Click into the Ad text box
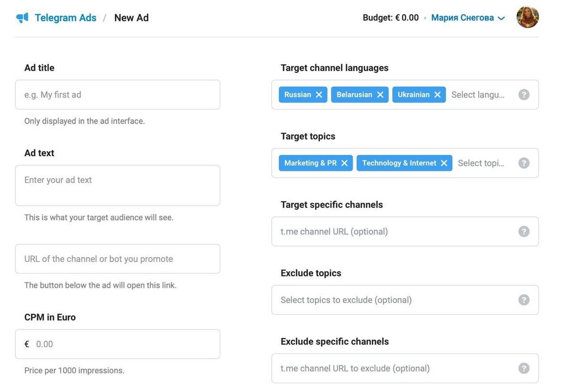The height and width of the screenshot is (392, 572). [x=117, y=185]
